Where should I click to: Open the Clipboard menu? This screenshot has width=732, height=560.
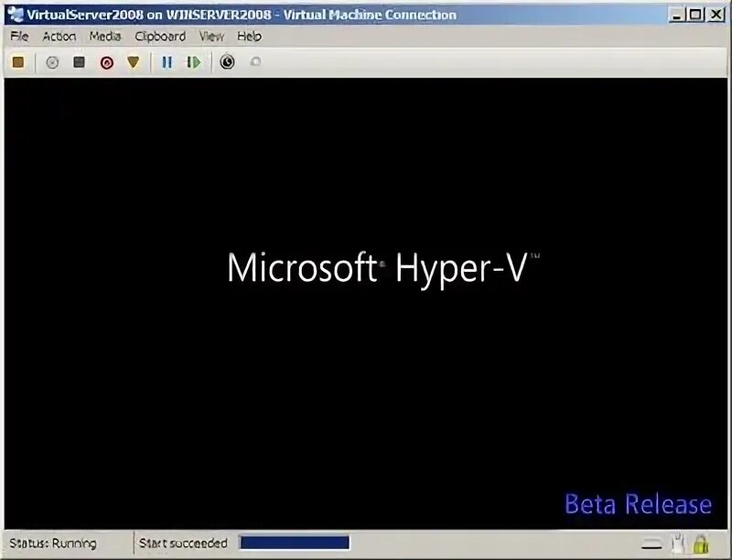tap(160, 37)
